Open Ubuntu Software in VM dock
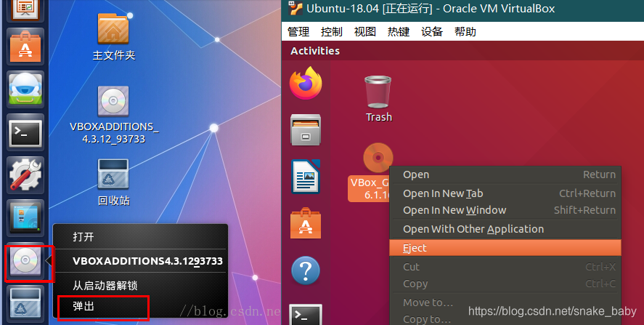Viewport: 644px width, 325px height. (x=305, y=223)
